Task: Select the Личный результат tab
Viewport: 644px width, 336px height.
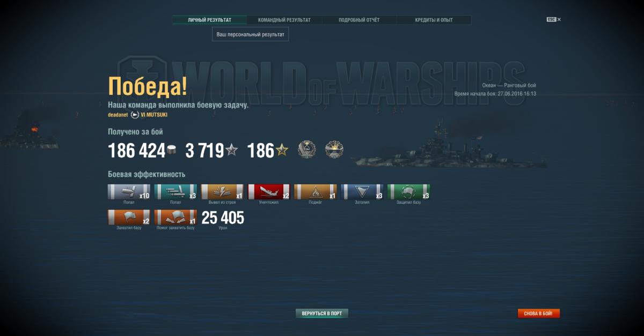Action: pos(209,20)
